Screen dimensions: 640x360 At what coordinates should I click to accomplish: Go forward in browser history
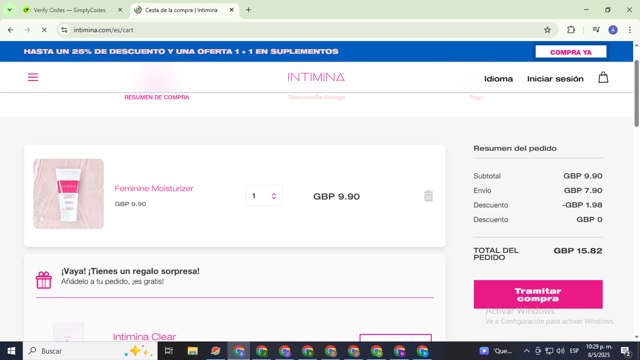[x=27, y=30]
